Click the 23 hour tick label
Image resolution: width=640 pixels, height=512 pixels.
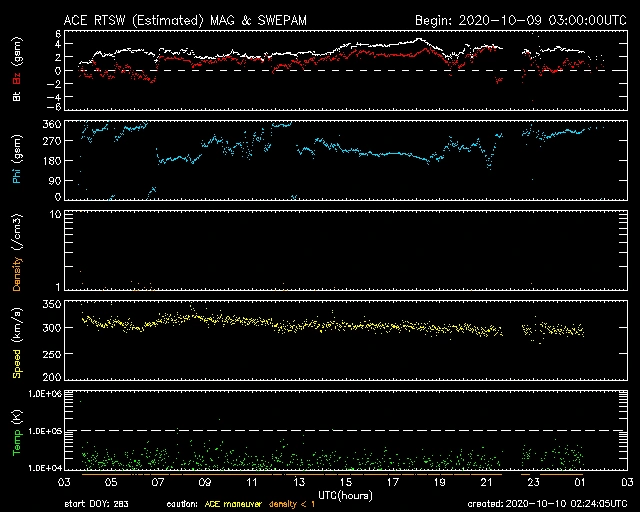[533, 483]
